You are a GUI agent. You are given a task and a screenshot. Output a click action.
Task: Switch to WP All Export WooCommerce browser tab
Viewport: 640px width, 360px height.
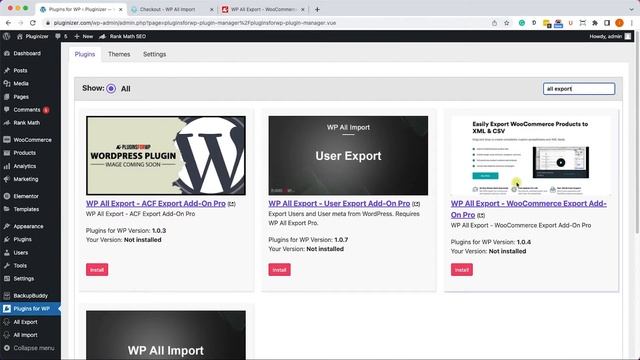(x=263, y=9)
